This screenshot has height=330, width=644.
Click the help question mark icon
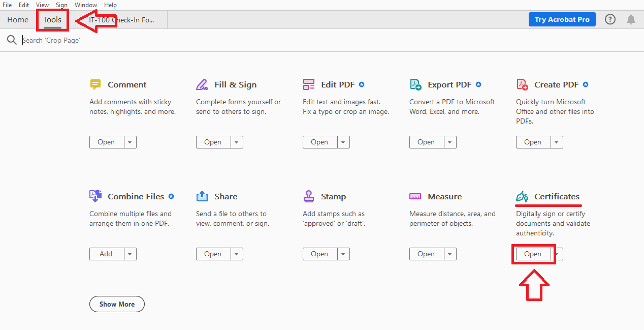coord(609,19)
